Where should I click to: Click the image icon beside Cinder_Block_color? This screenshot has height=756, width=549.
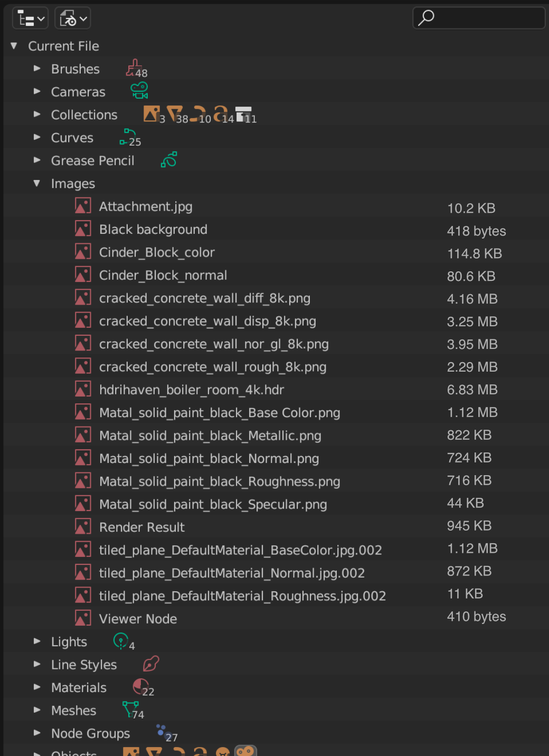[83, 252]
